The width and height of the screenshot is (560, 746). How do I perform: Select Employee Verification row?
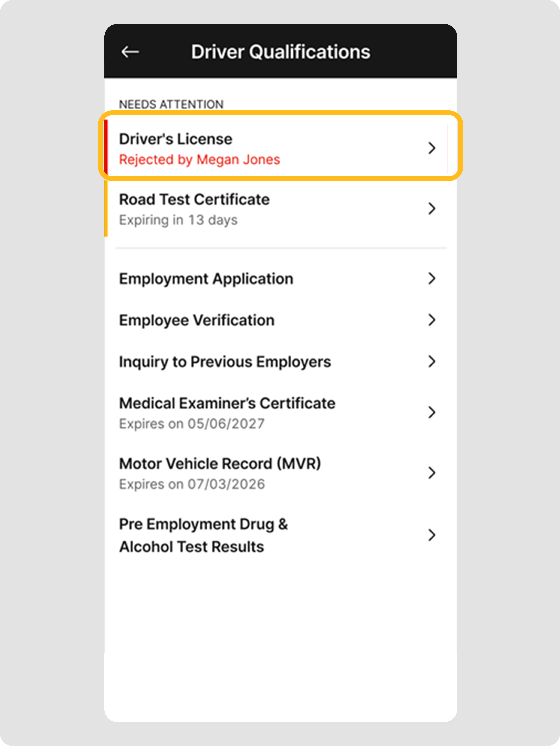click(x=197, y=320)
